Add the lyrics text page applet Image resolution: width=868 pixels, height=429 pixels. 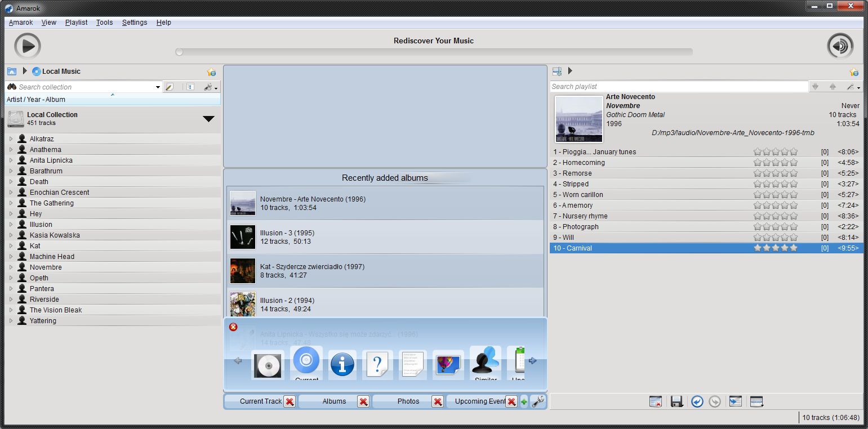413,365
